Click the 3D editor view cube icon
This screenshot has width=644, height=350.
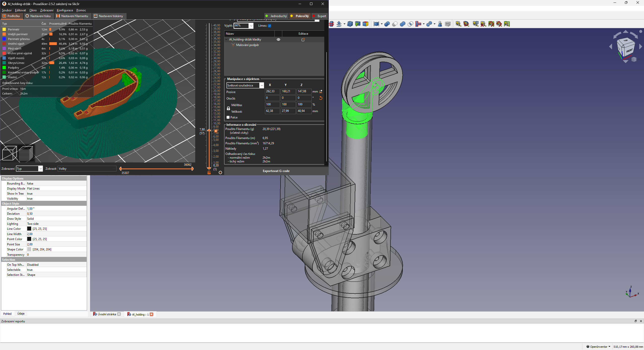coord(9,153)
